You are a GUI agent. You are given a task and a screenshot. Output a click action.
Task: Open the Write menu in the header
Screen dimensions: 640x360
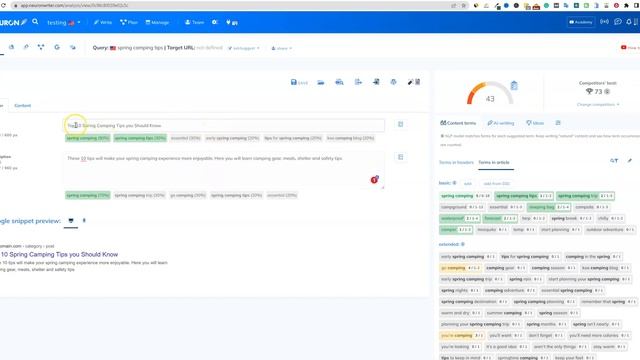point(102,22)
